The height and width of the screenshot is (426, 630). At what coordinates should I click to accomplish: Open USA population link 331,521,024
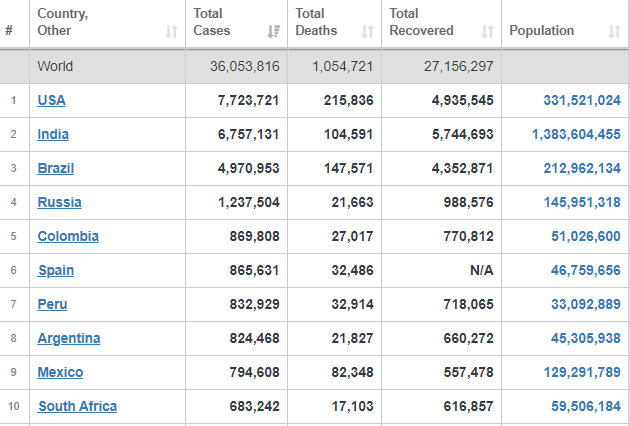(582, 100)
